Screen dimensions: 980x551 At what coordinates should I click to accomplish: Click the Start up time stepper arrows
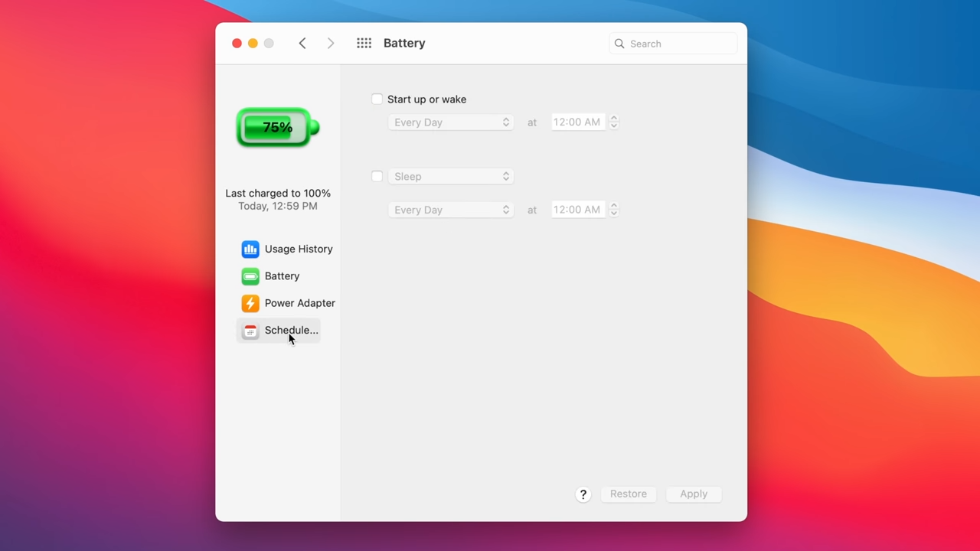click(613, 122)
